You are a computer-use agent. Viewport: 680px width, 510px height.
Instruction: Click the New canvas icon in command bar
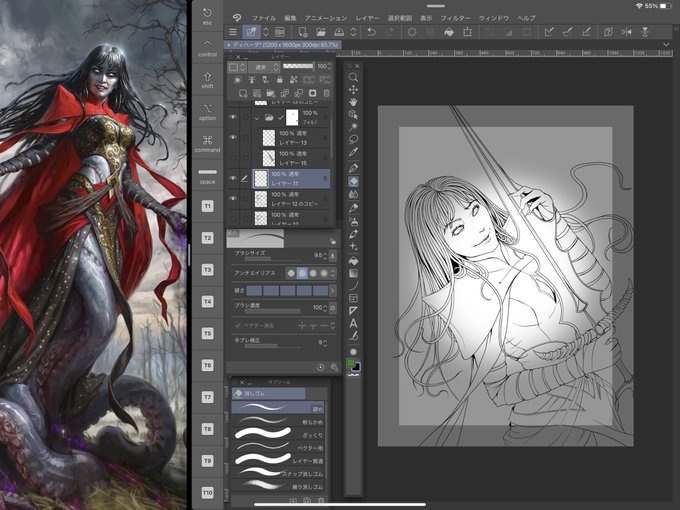[303, 32]
